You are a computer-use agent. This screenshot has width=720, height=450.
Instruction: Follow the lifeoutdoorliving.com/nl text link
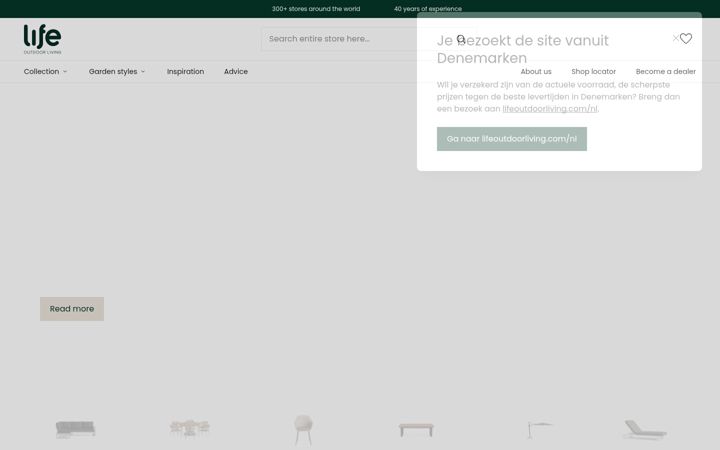pyautogui.click(x=550, y=109)
